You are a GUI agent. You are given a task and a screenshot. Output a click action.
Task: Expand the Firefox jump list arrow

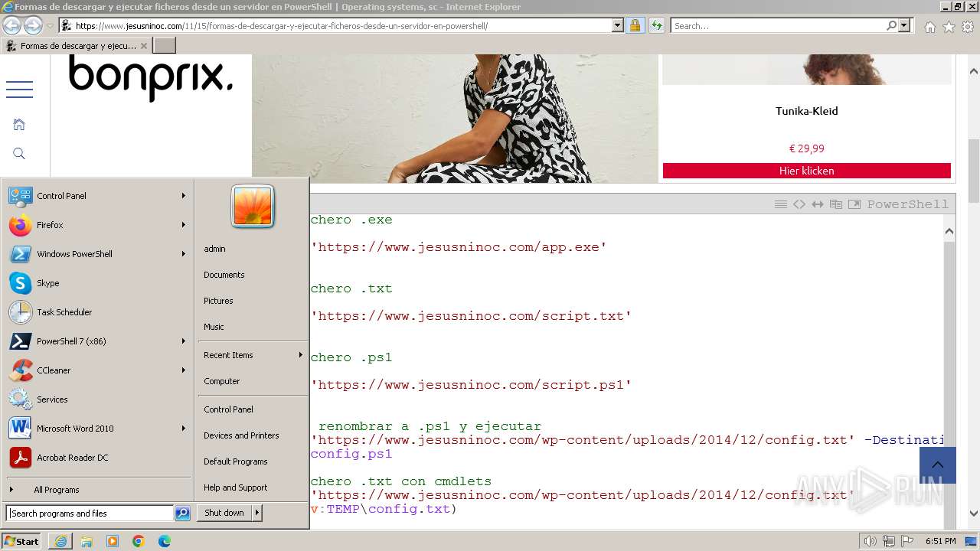pos(184,225)
